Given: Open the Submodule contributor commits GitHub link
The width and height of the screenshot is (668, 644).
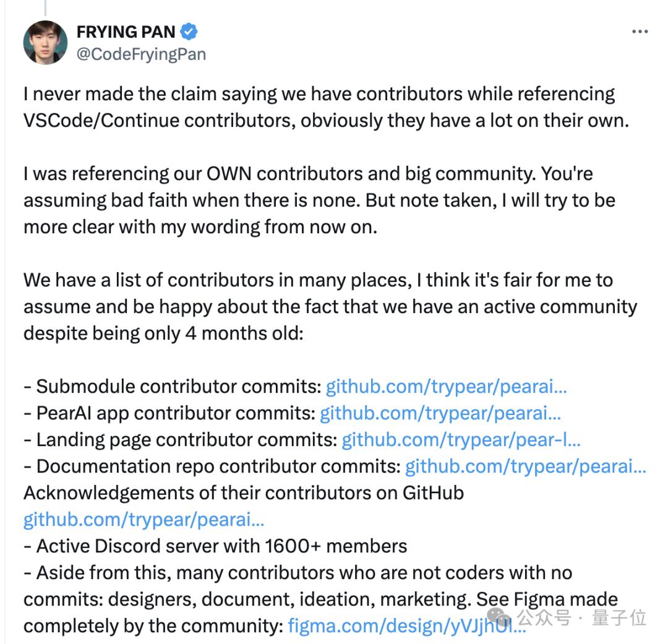Looking at the screenshot, I should click(446, 387).
